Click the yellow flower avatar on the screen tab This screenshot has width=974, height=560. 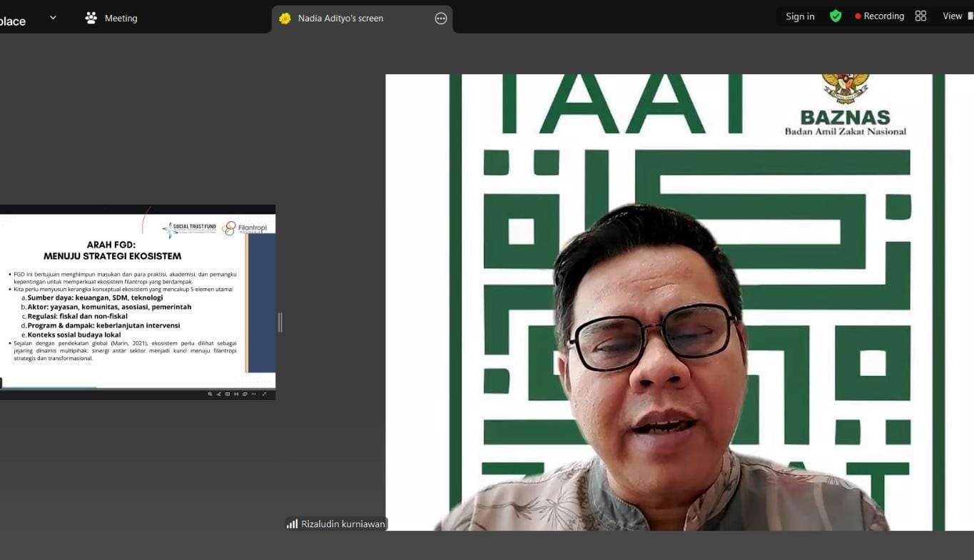pos(285,19)
